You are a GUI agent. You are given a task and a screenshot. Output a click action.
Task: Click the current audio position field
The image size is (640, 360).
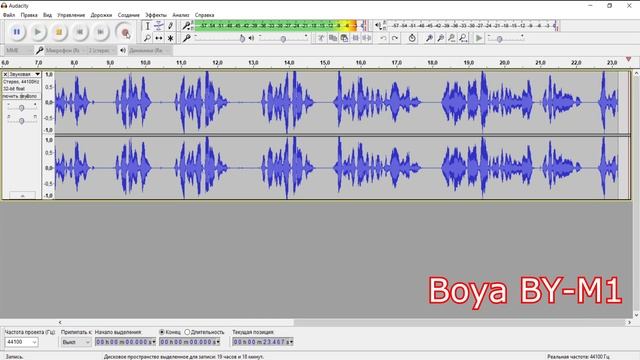pyautogui.click(x=263, y=342)
